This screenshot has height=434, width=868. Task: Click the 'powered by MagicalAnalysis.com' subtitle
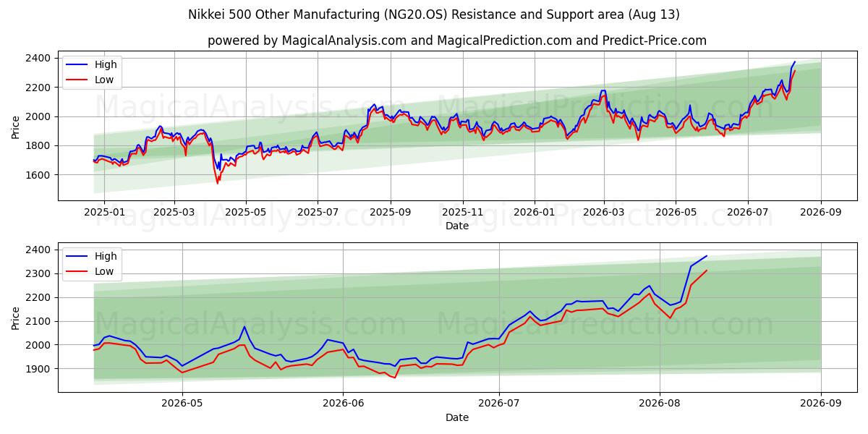click(457, 41)
